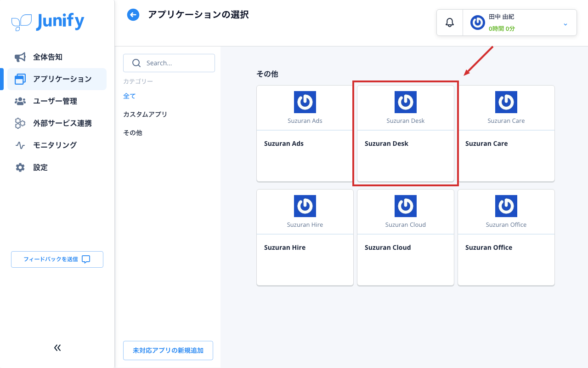588x368 pixels.
Task: Click the blue back arrow icon
Action: pos(133,15)
